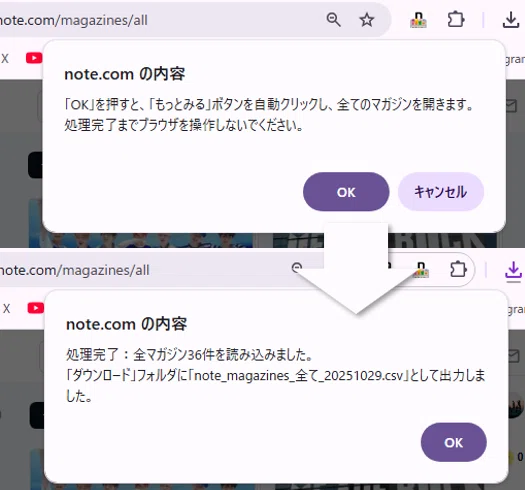Click X bookmark in lower bookmarks bar

[6, 308]
